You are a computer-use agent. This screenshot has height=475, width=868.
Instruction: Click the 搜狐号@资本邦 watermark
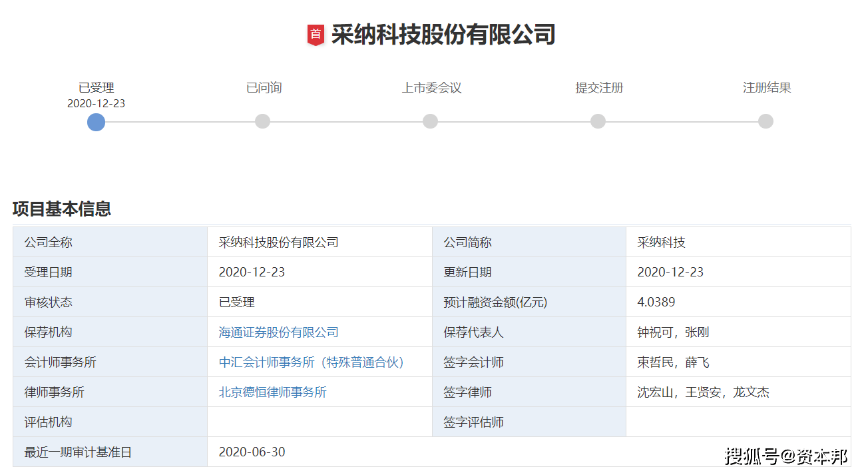pos(786,457)
